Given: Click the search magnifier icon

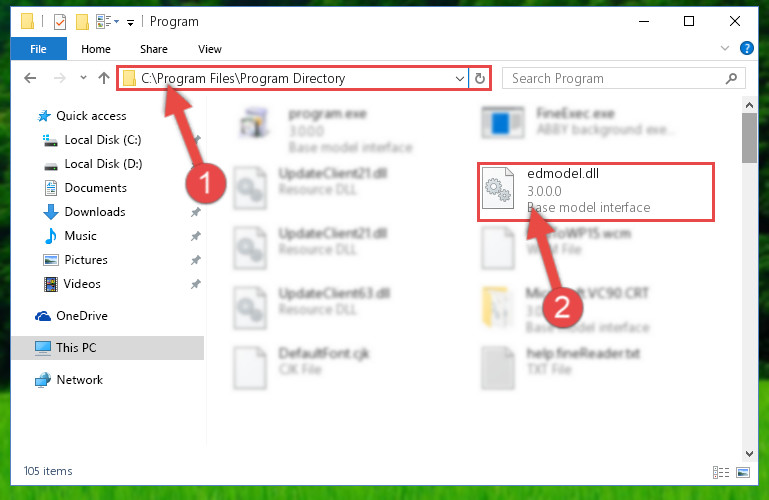Looking at the screenshot, I should (731, 78).
